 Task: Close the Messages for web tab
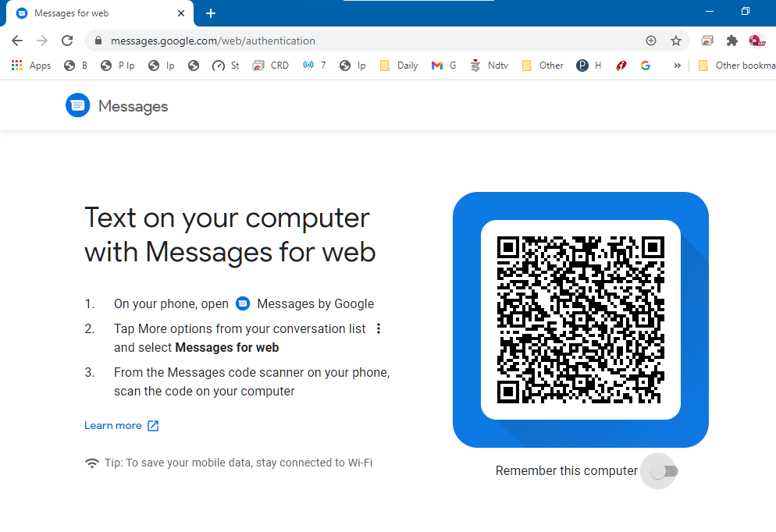(x=181, y=13)
